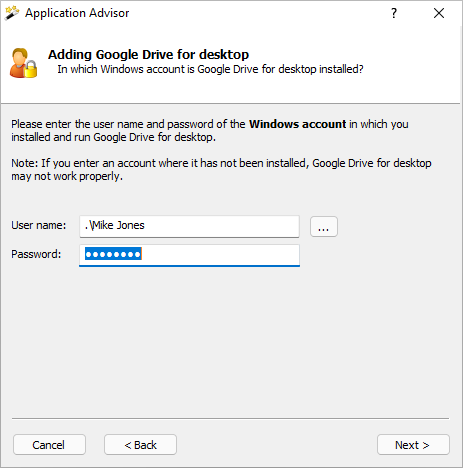Focus the Password input field
This screenshot has width=463, height=468.
189,255
